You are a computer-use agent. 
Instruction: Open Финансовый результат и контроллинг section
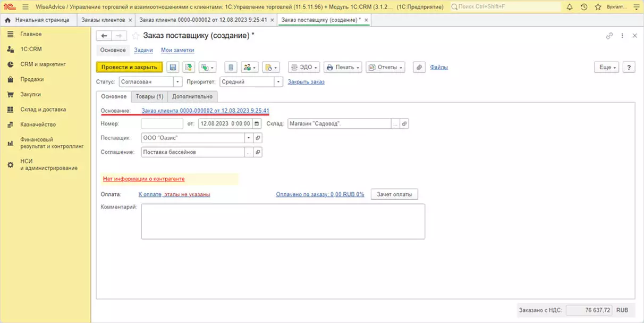point(52,143)
